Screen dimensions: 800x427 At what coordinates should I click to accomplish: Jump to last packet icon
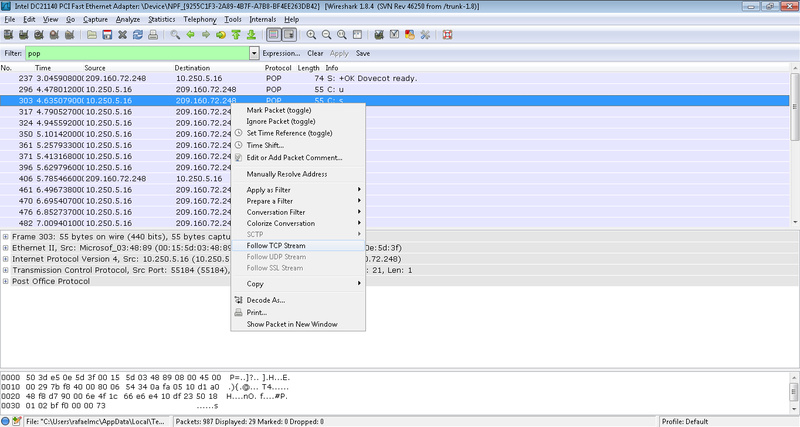tap(251, 35)
